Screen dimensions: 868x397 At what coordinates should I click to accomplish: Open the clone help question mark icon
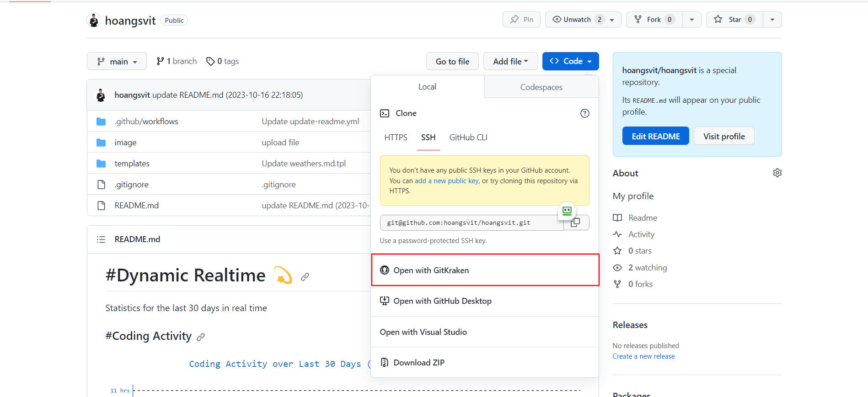(x=584, y=113)
